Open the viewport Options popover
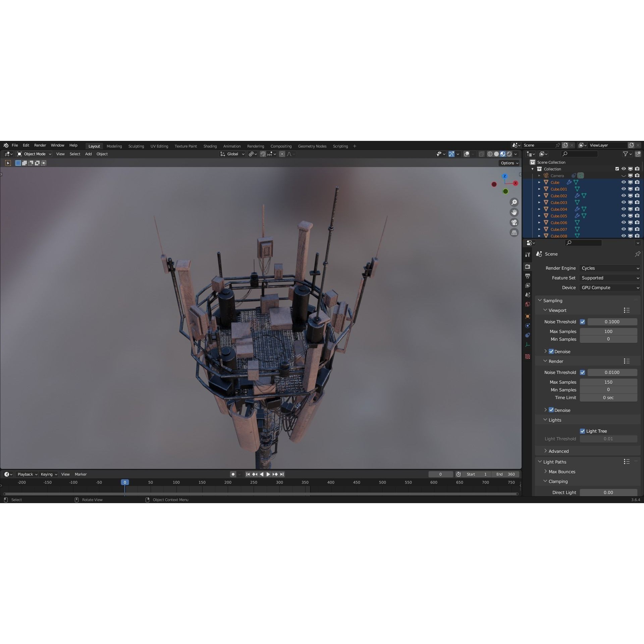This screenshot has width=644, height=644. pyautogui.click(x=509, y=163)
